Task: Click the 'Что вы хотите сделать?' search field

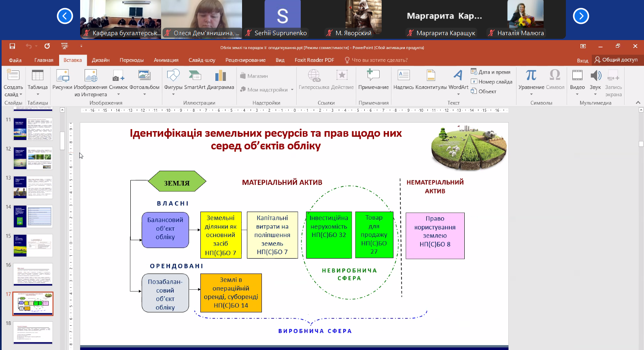Action: coord(379,60)
